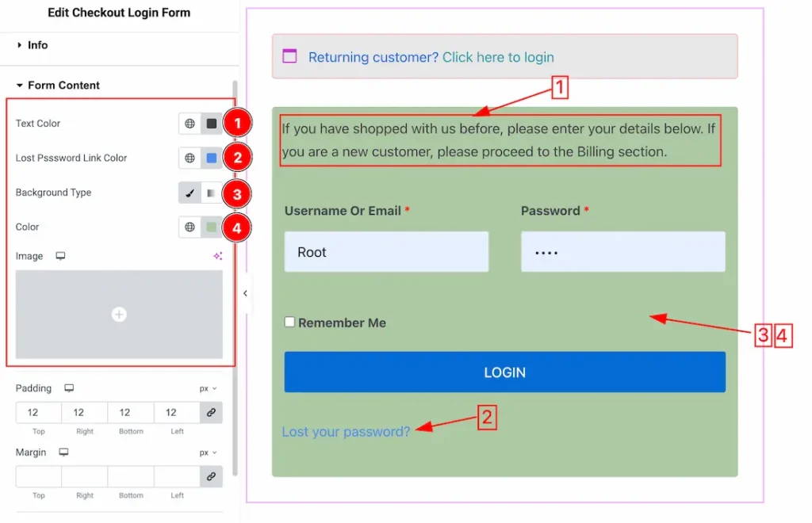Click the blue LOGIN button
812x523 pixels.
pos(505,372)
